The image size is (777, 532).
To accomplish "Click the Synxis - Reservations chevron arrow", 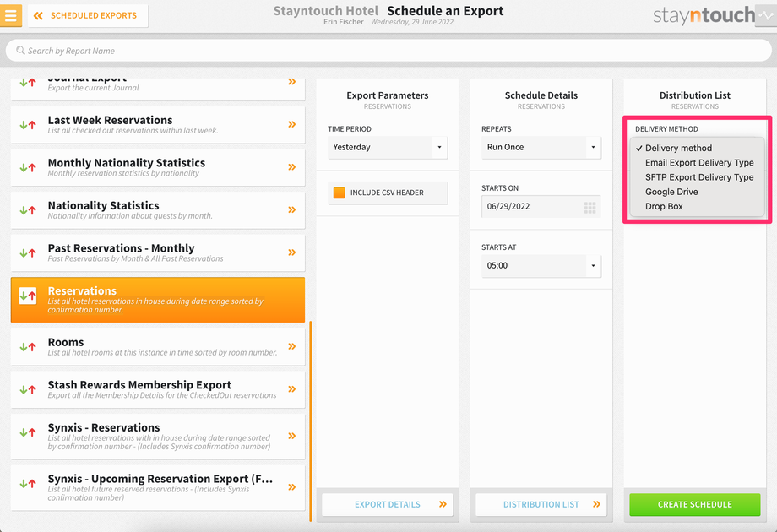I will pos(292,436).
